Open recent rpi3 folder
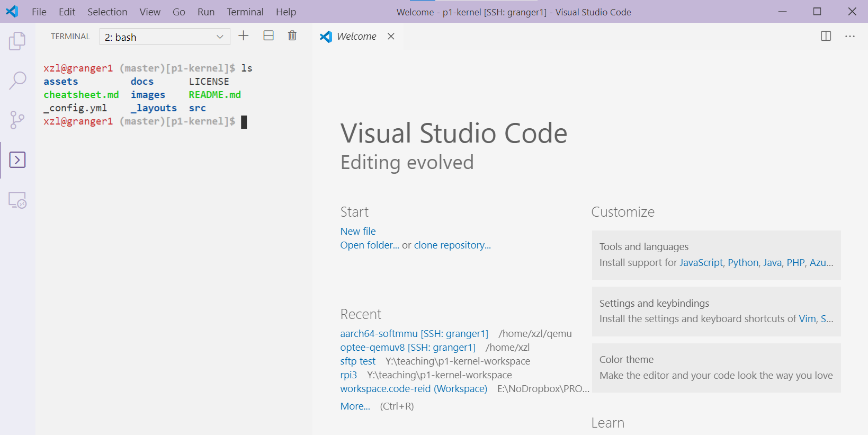The width and height of the screenshot is (868, 435). click(x=348, y=375)
